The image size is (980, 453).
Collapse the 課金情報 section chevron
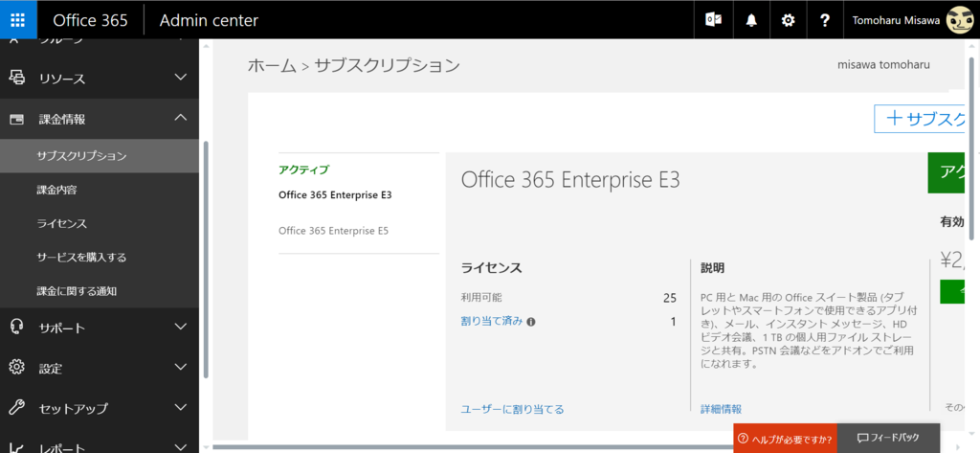[181, 118]
